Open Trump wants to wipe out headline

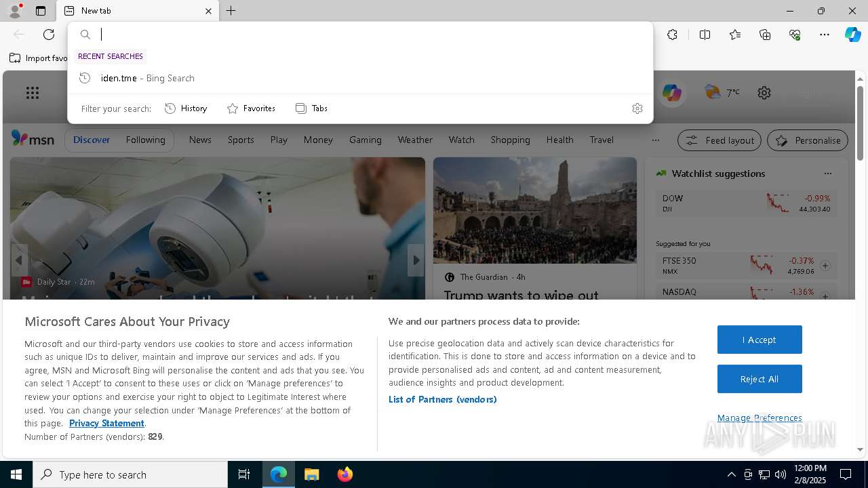click(521, 294)
